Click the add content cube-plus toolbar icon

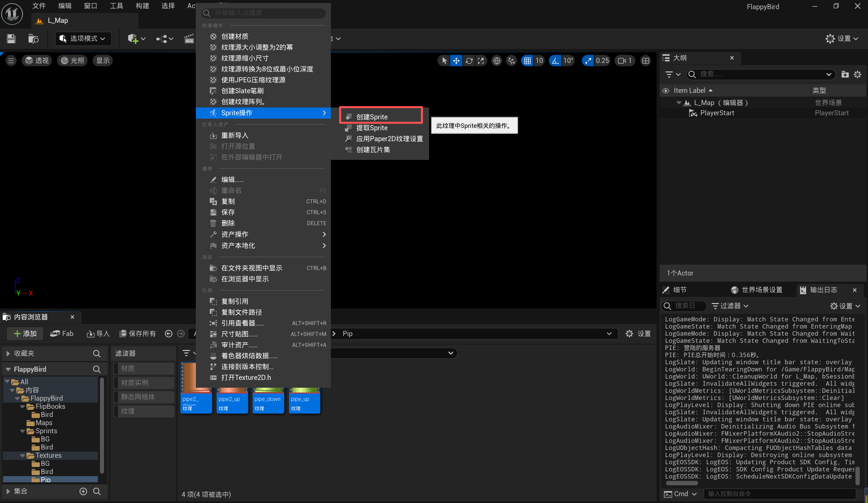133,38
